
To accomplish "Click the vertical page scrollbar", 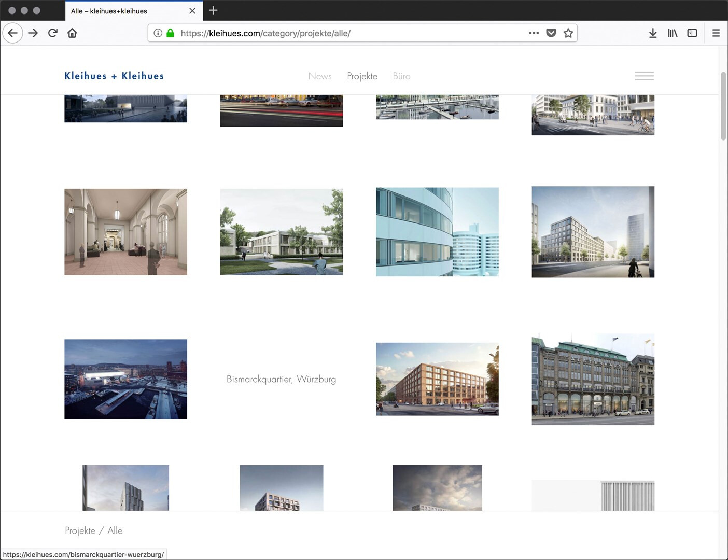I will point(723,106).
